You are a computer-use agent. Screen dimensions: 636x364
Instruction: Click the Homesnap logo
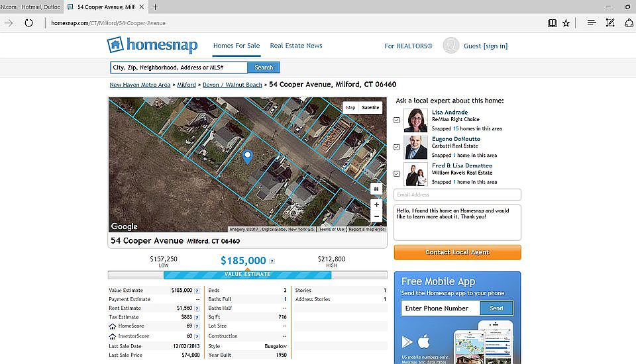152,46
